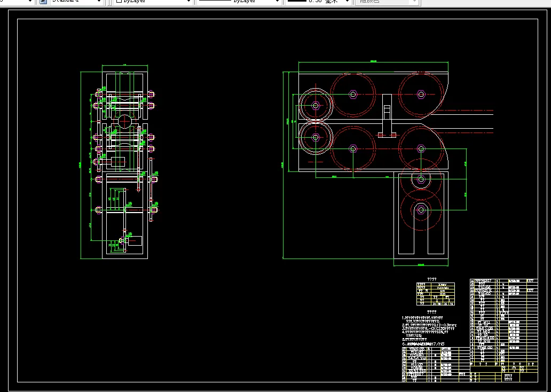Select the green dimension below the vertical housing
The height and width of the screenshot is (392, 551).
click(421, 265)
